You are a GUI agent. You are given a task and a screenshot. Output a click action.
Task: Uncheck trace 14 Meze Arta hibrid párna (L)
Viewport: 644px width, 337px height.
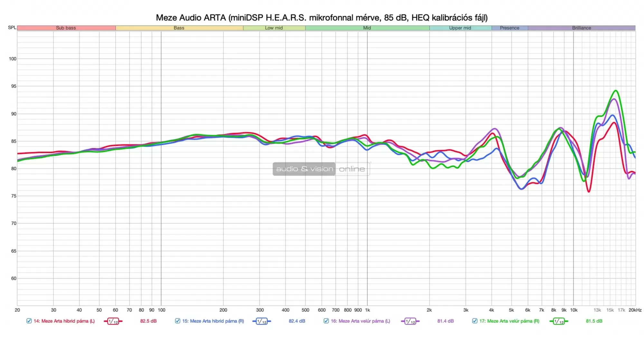click(29, 321)
